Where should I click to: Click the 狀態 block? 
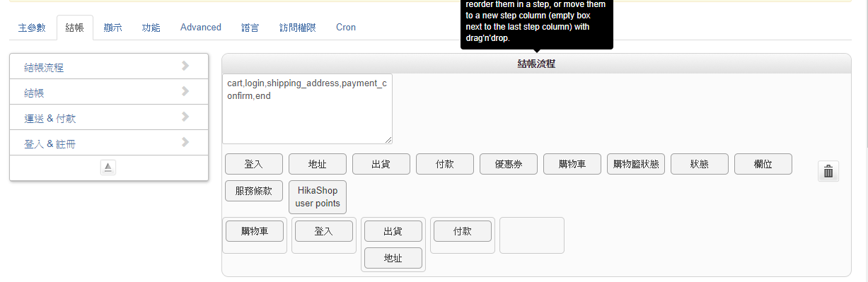pos(700,164)
